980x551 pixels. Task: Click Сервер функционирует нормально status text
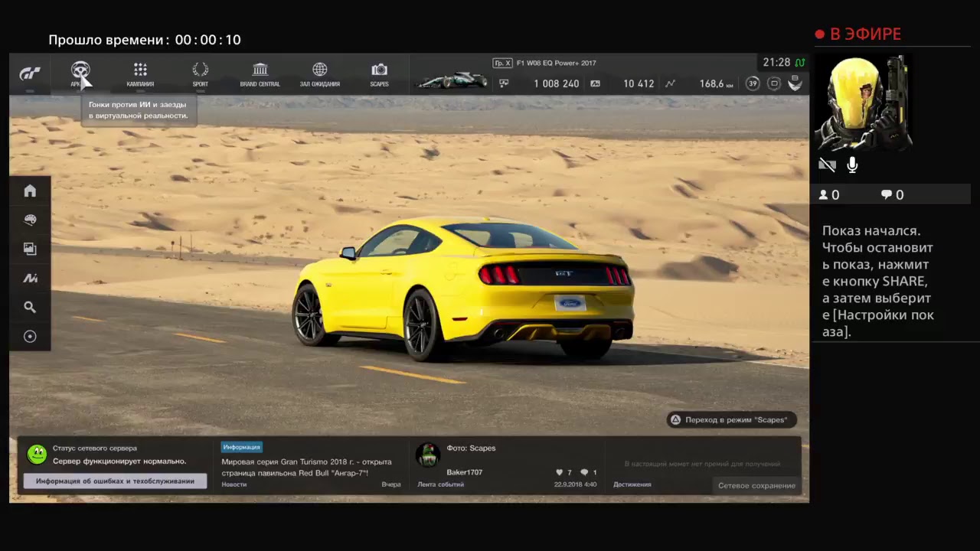pyautogui.click(x=119, y=461)
